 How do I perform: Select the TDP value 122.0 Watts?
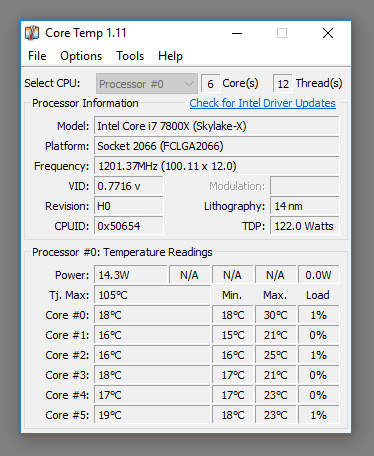click(305, 226)
